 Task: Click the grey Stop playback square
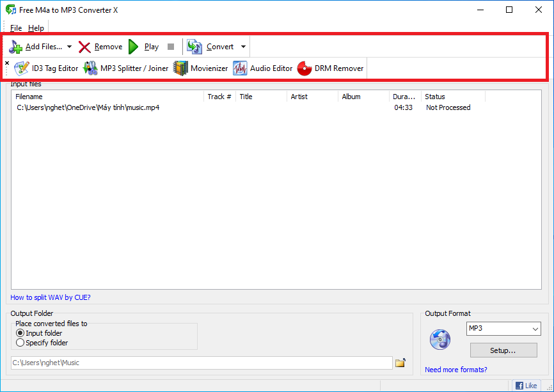[171, 47]
